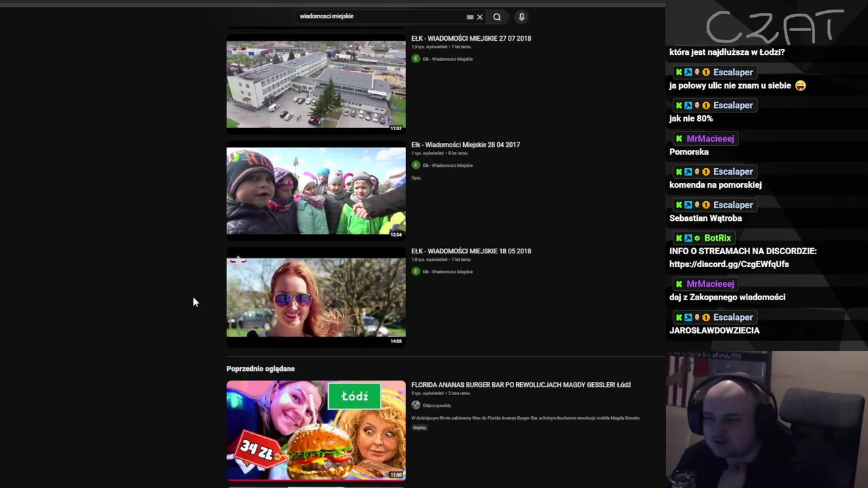Click BotRix's green verified badge icon
The height and width of the screenshot is (488, 868).
tap(697, 238)
